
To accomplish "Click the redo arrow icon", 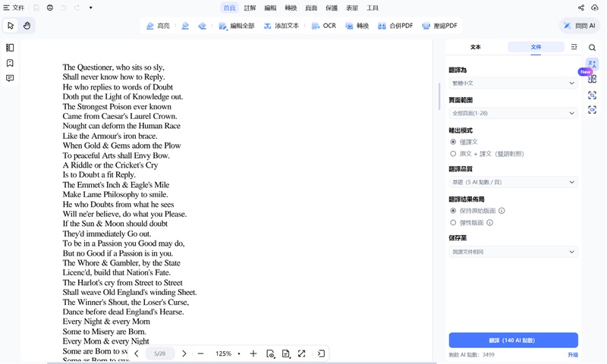I will click(77, 8).
